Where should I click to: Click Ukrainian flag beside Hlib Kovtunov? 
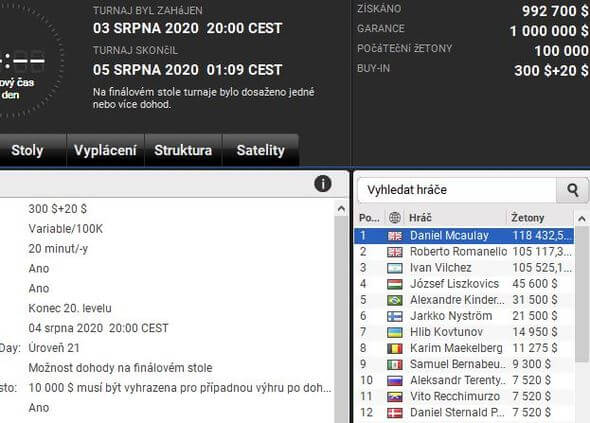pyautogui.click(x=395, y=332)
